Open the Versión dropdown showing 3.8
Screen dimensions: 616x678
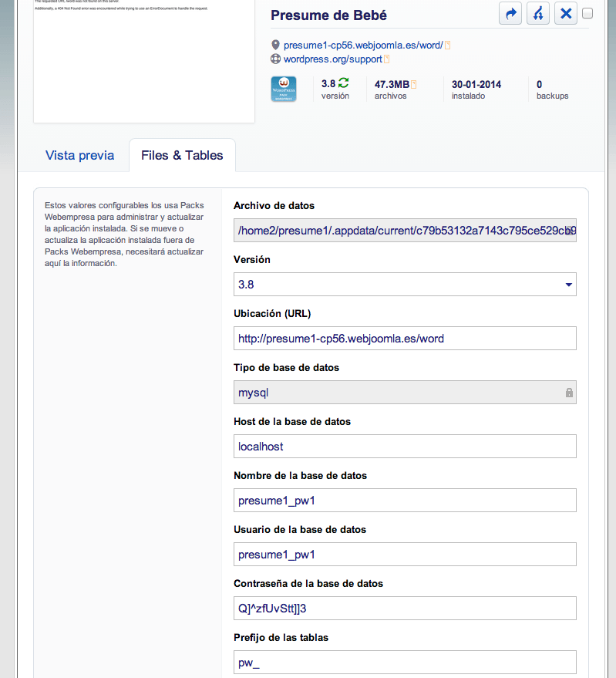pos(405,284)
